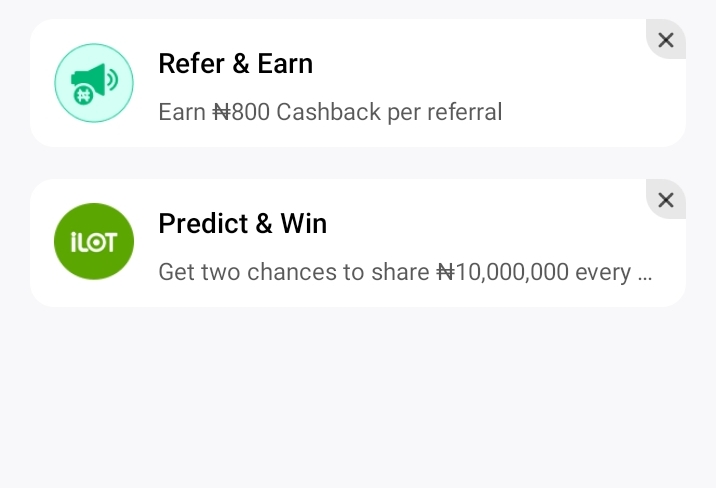Click the ₦800 cashback amount
This screenshot has width=716, height=488.
[x=240, y=112]
